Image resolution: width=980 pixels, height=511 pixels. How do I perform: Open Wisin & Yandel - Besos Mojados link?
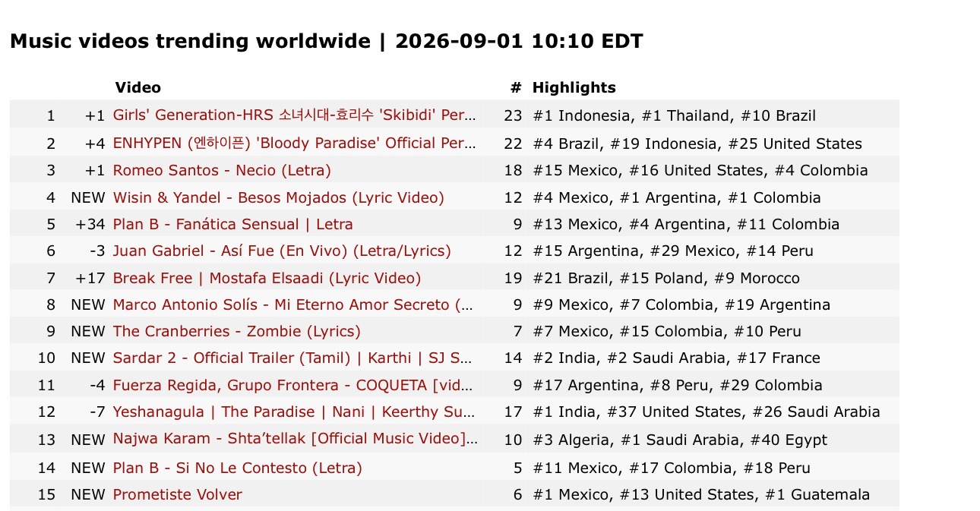pyautogui.click(x=278, y=197)
